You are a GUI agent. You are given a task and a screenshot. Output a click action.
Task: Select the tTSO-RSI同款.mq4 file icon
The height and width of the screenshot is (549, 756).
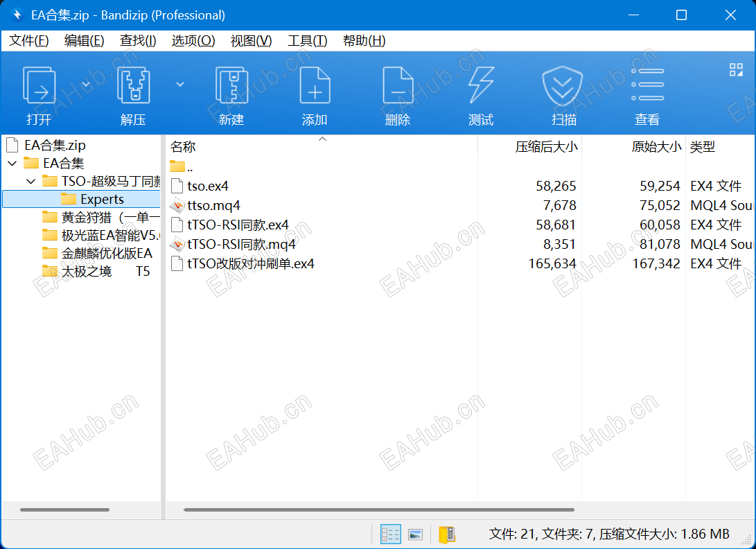click(x=177, y=245)
